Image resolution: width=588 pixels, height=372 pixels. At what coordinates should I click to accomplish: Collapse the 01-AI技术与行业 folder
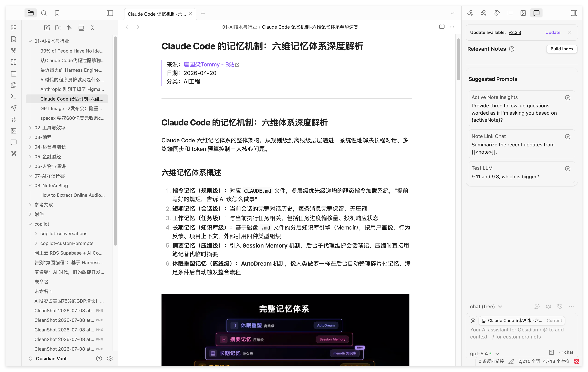point(30,41)
